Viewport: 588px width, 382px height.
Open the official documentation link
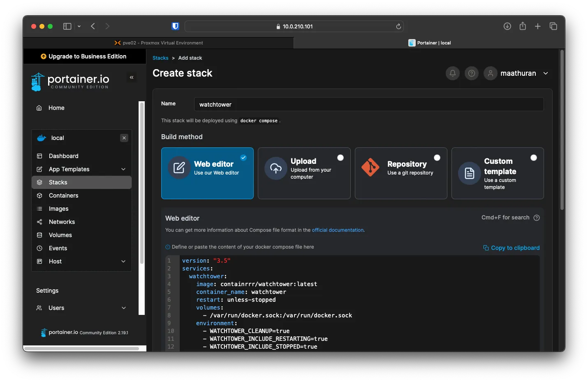pos(338,230)
